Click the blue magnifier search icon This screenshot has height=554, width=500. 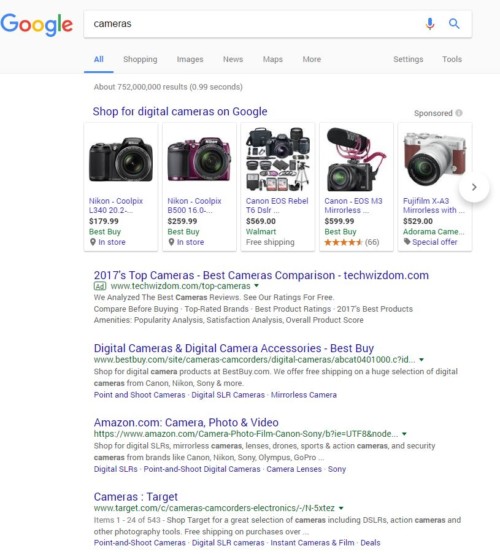pyautogui.click(x=454, y=24)
